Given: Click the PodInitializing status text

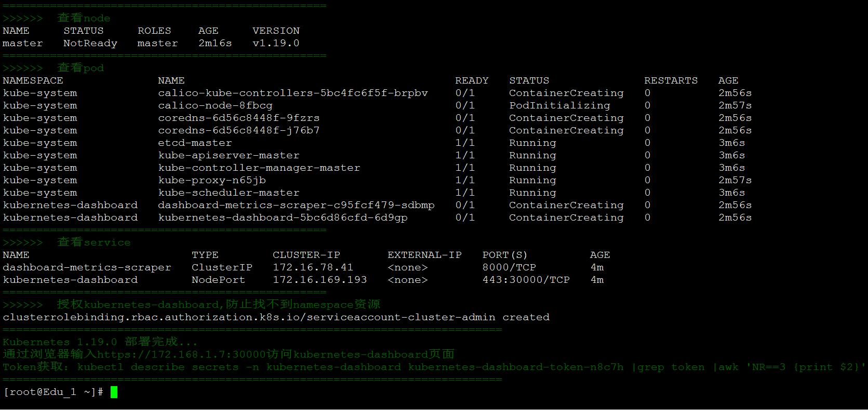Looking at the screenshot, I should (559, 105).
